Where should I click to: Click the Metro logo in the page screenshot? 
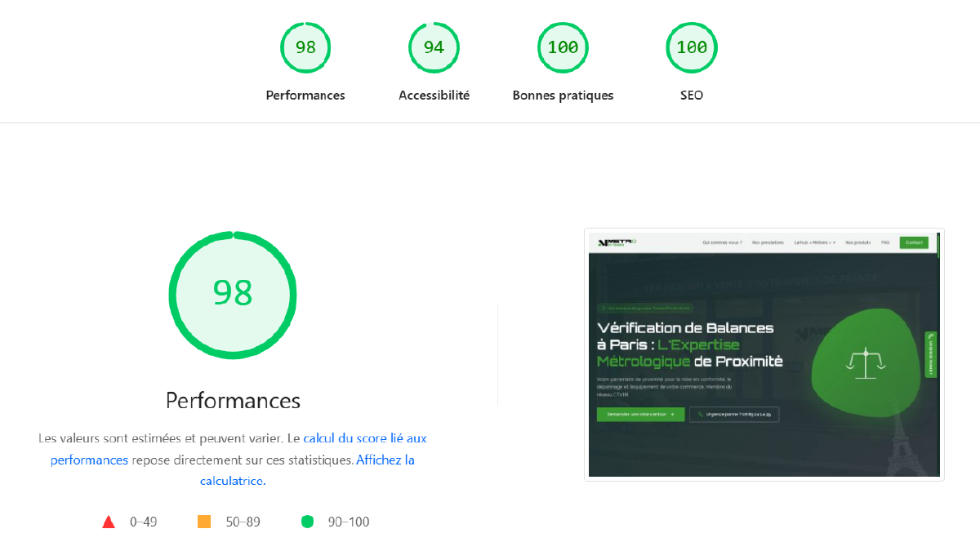[x=617, y=242]
